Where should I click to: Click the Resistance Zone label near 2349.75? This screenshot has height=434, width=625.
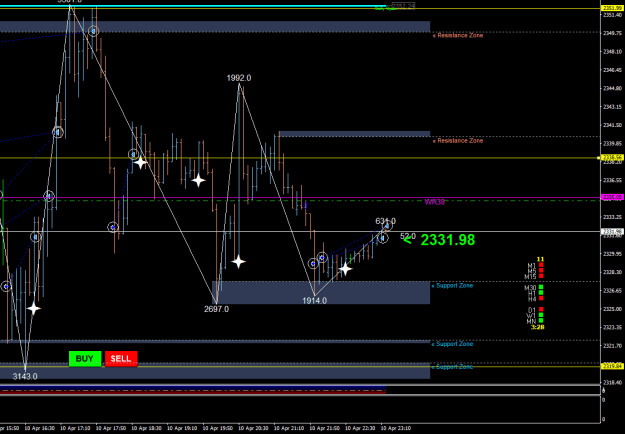pyautogui.click(x=458, y=35)
